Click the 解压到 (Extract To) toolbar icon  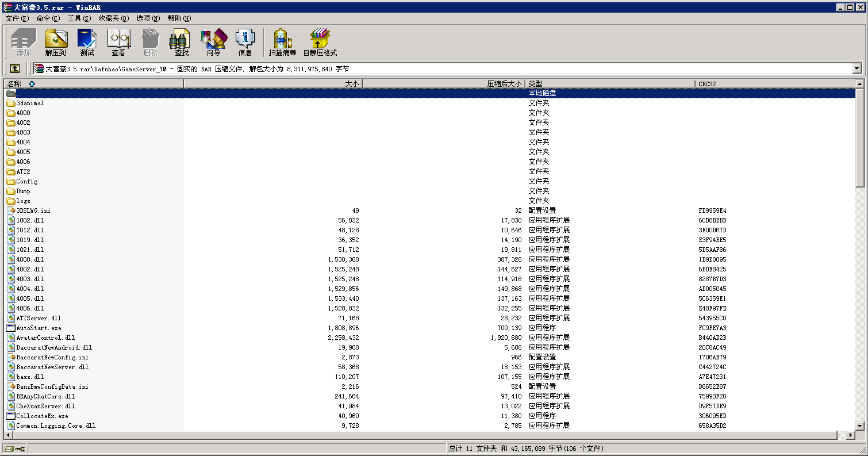tap(56, 42)
